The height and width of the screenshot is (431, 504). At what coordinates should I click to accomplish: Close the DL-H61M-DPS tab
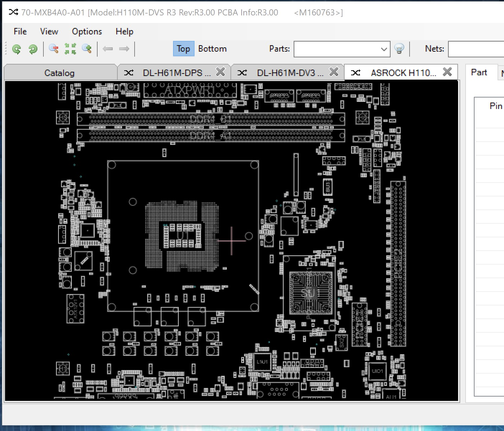coord(220,72)
